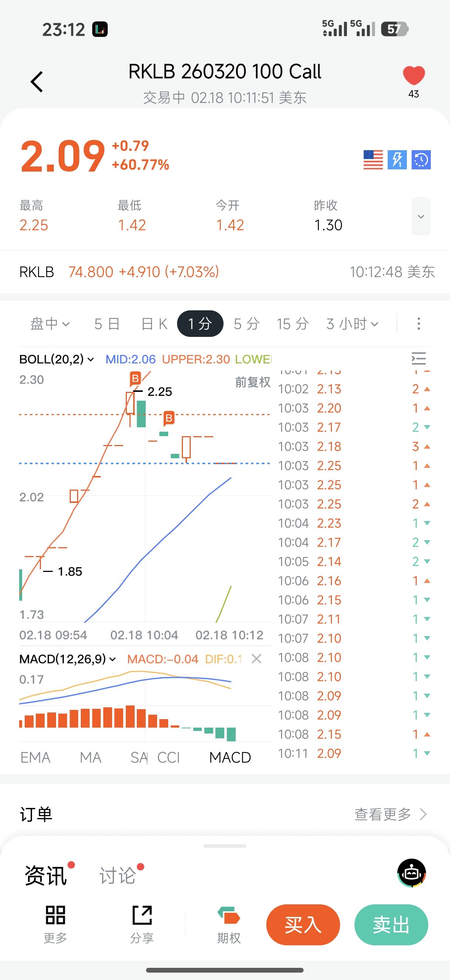
Task: Tap the US flag market icon
Action: [x=373, y=160]
